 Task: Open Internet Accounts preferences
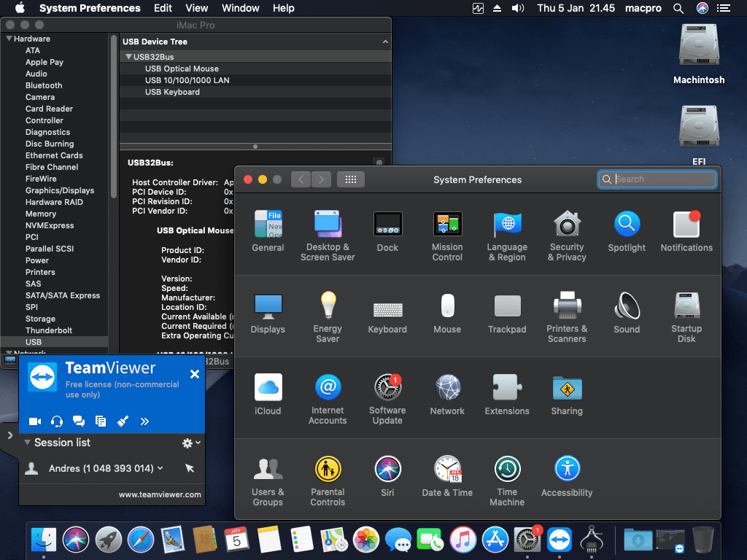coord(328,399)
